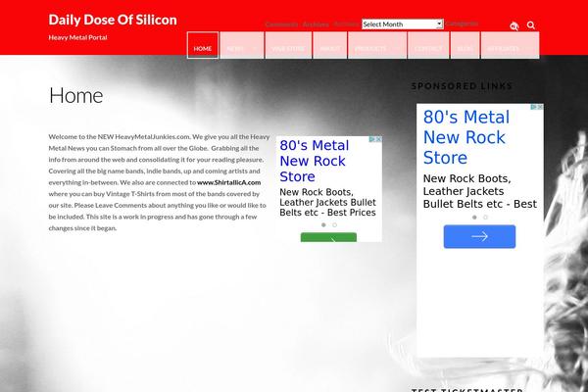Click the product search icon beside magnifier
Image resolution: width=588 pixels, height=392 pixels.
(x=514, y=25)
